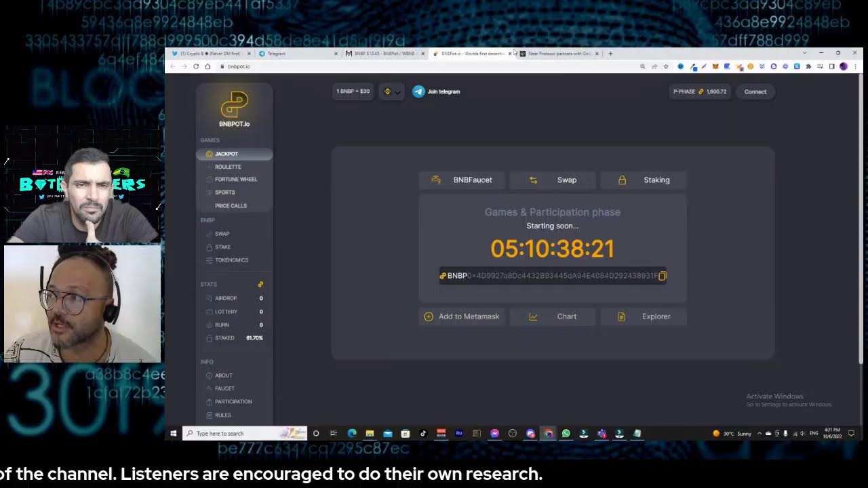Click the 30°C Sunny weather widget
This screenshot has height=488, width=868.
coord(732,433)
